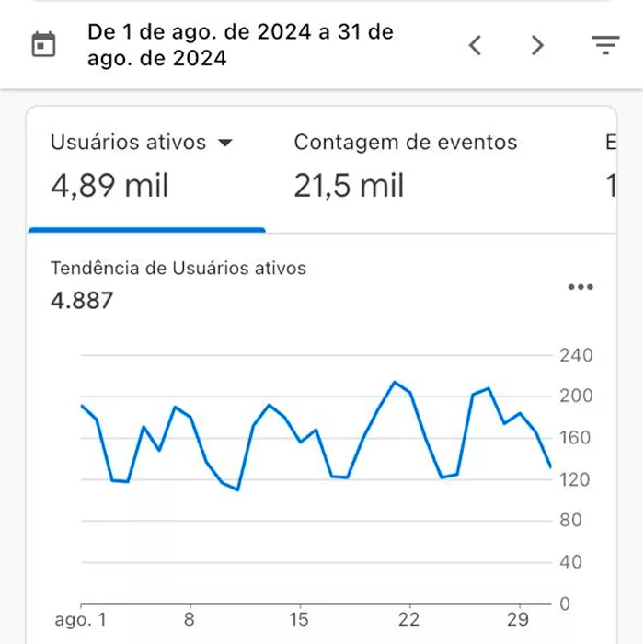
Task: Click the August 2024 date range text
Action: pyautogui.click(x=239, y=45)
